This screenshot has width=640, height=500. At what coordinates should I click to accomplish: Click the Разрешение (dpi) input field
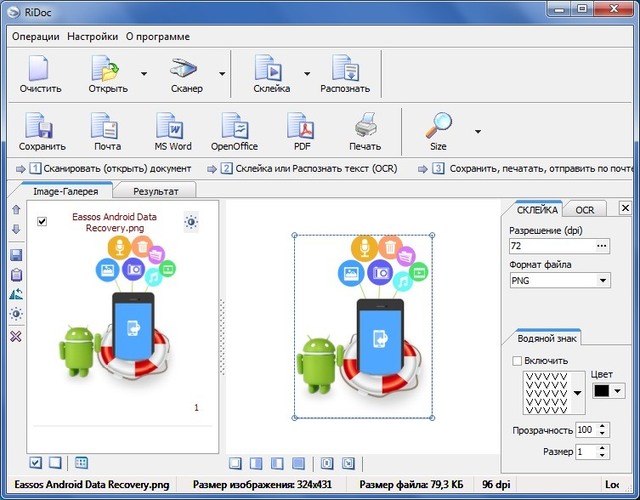click(x=550, y=246)
